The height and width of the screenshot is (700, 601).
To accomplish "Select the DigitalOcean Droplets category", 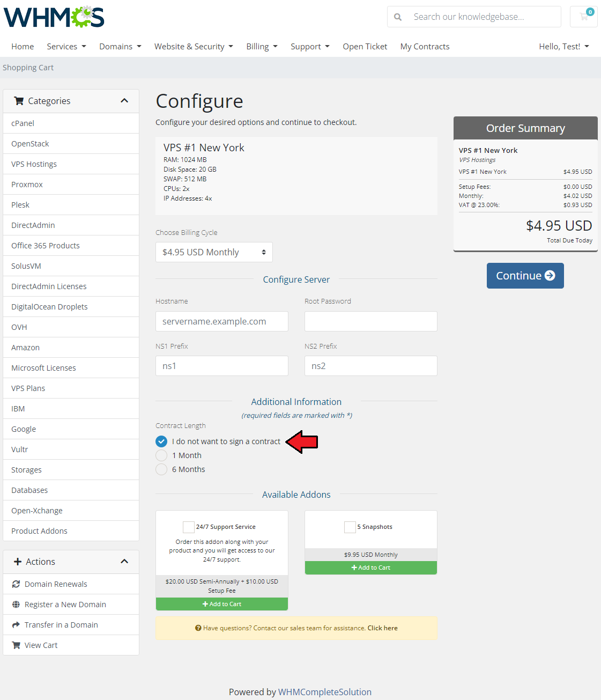I will (71, 307).
